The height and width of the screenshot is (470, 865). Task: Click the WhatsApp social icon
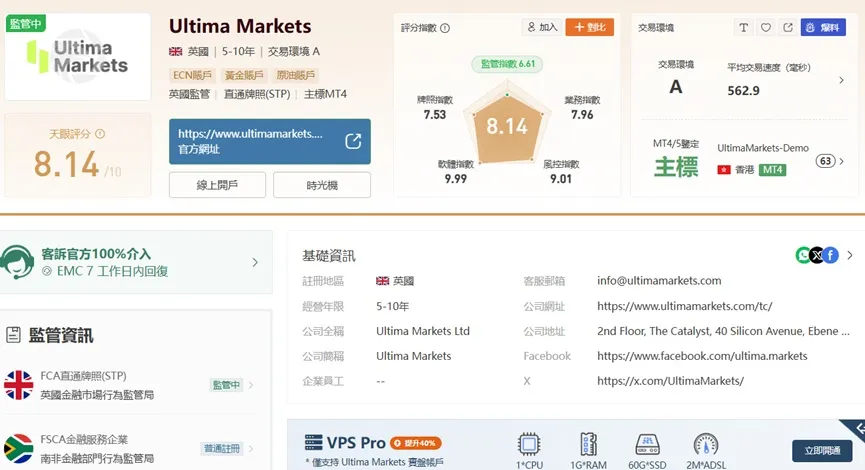(803, 255)
